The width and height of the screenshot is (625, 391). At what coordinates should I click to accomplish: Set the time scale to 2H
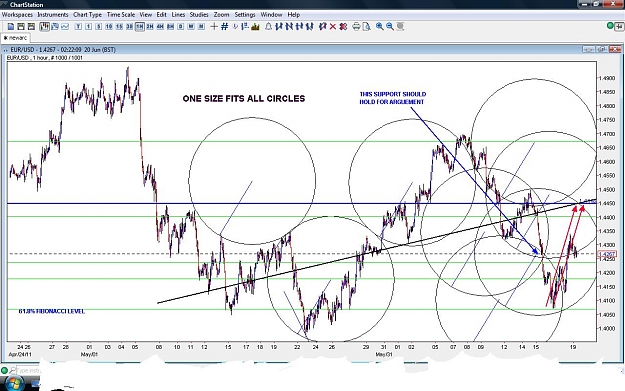tap(149, 27)
